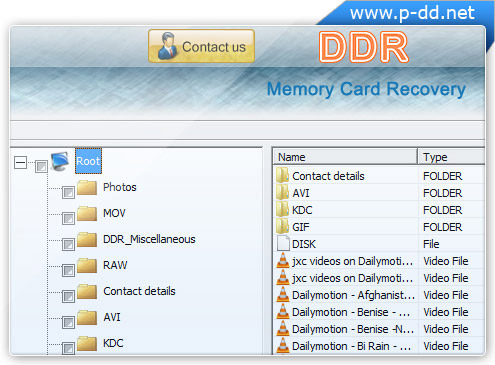Click VLC icon of Dailymotion - Bi Rain row
The height and width of the screenshot is (365, 495).
click(x=283, y=345)
